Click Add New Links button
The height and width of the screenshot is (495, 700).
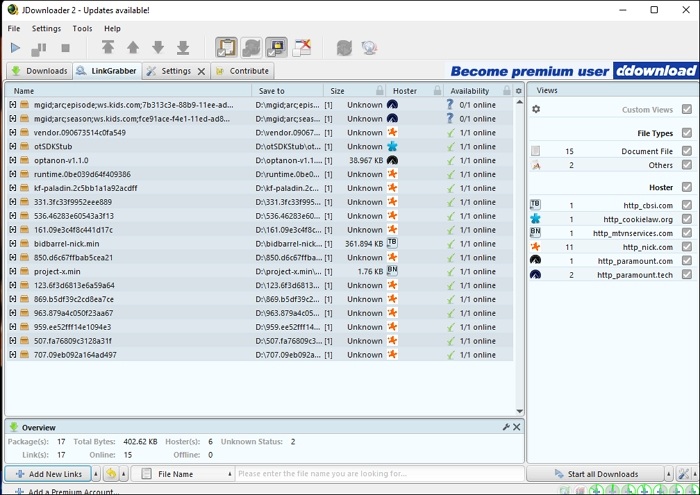click(49, 474)
